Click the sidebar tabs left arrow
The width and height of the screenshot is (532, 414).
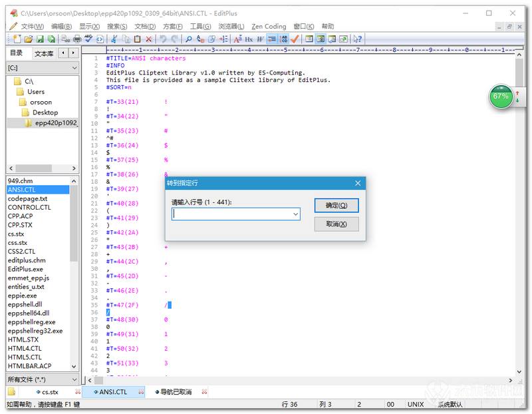(63, 53)
